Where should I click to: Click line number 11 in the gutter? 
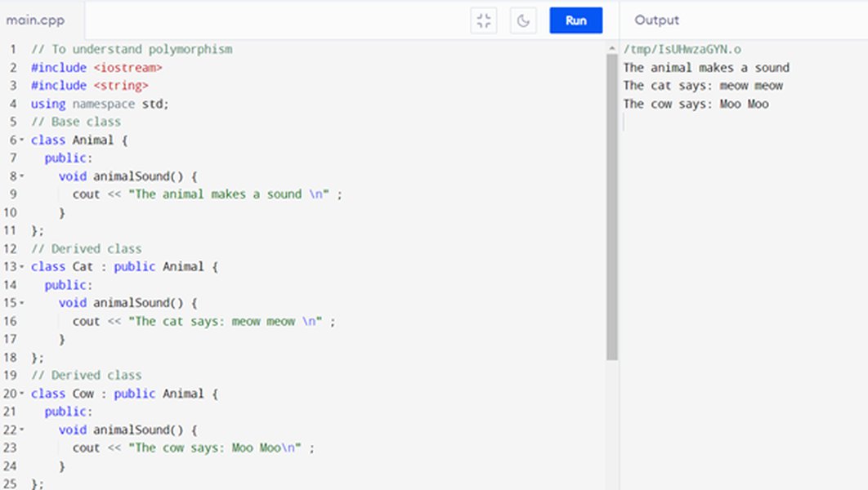click(x=10, y=230)
